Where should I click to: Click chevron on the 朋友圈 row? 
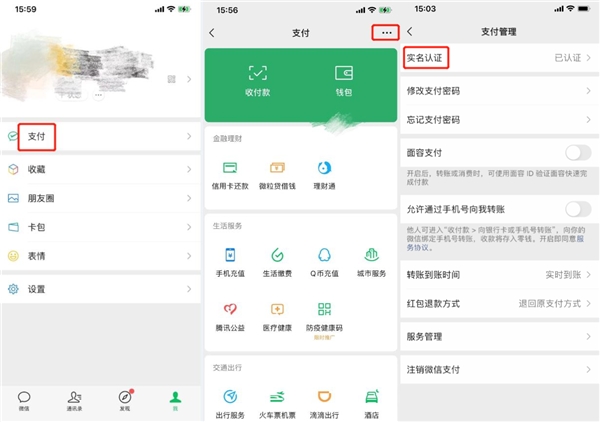tap(189, 198)
